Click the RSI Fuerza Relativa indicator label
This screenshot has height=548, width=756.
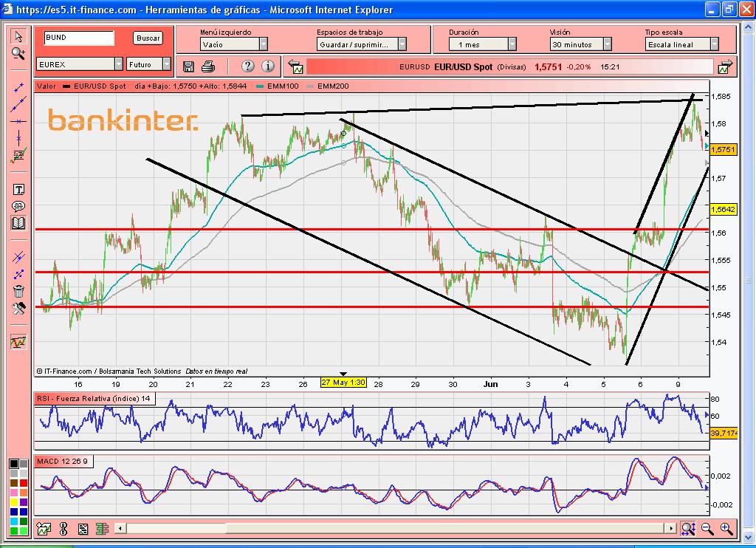pos(94,399)
